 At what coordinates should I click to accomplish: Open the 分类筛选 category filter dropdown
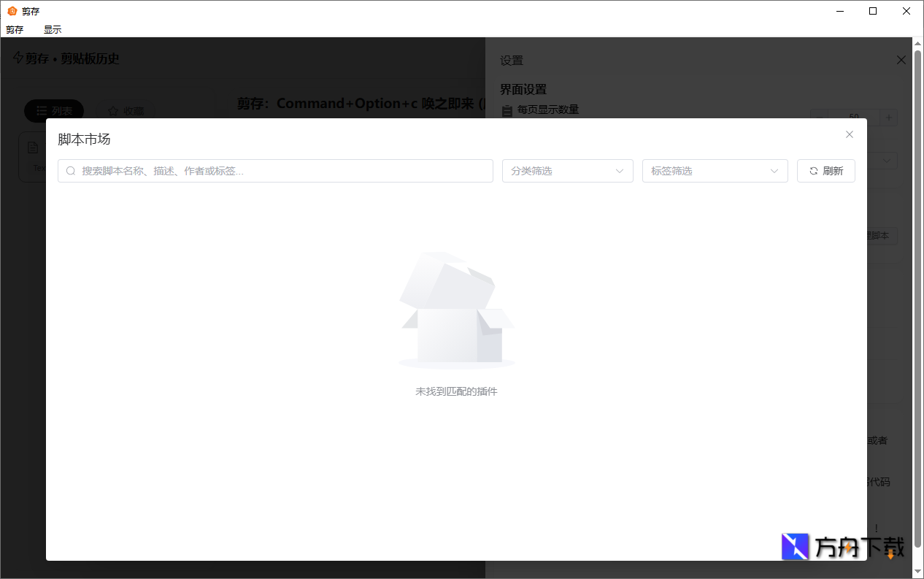pyautogui.click(x=568, y=170)
